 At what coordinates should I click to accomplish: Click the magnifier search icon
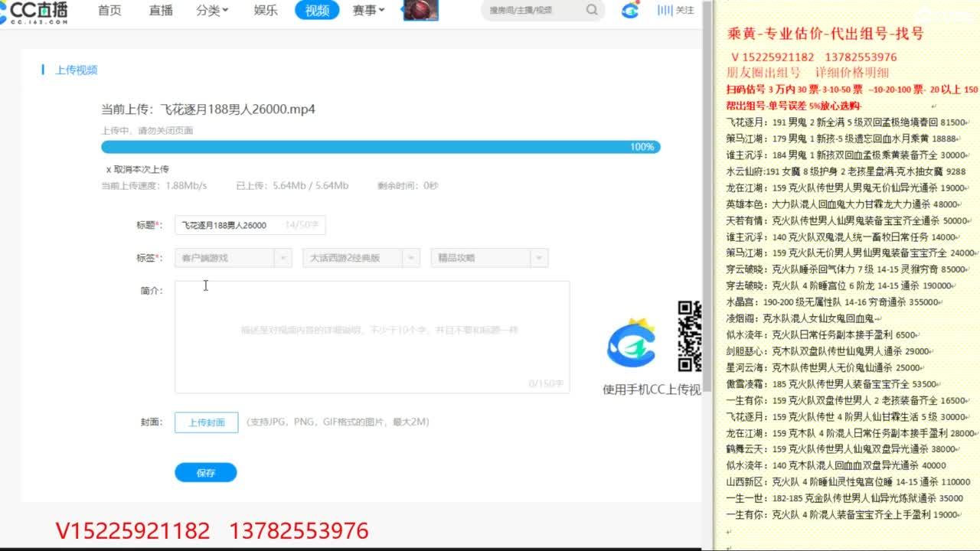[x=592, y=10]
